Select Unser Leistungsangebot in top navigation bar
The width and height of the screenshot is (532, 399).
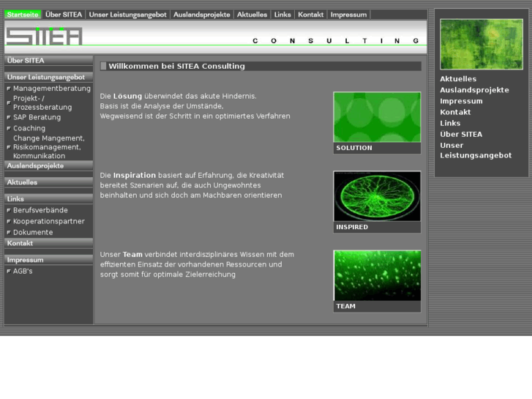pos(127,15)
